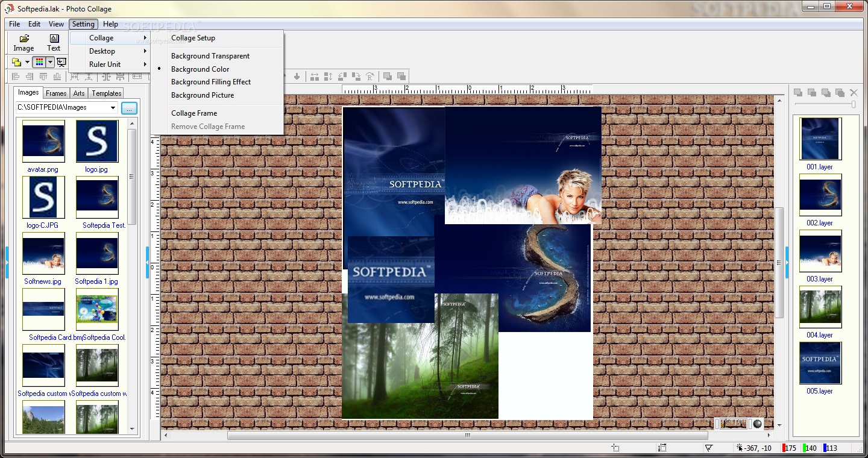
Task: Click the fourth layer order icon in layers panel
Action: (840, 92)
